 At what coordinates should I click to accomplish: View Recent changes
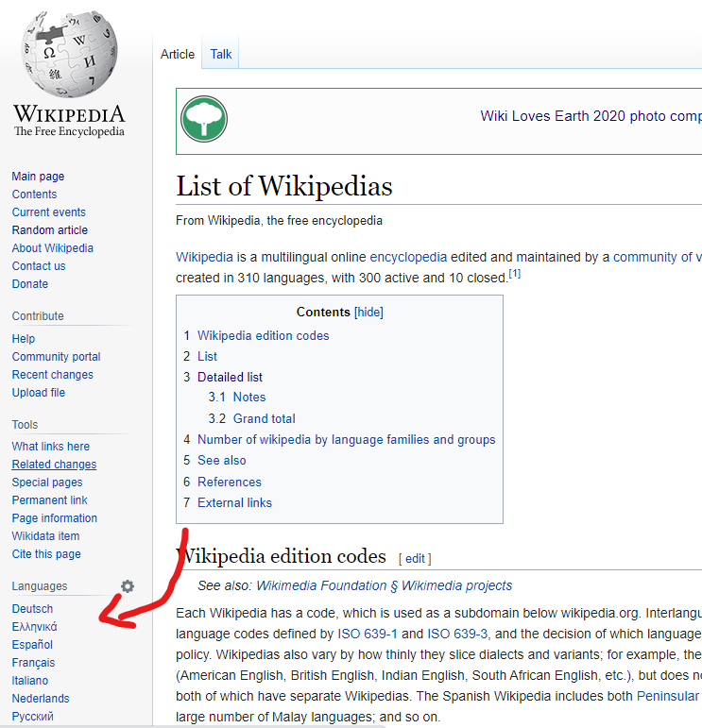pyautogui.click(x=53, y=375)
